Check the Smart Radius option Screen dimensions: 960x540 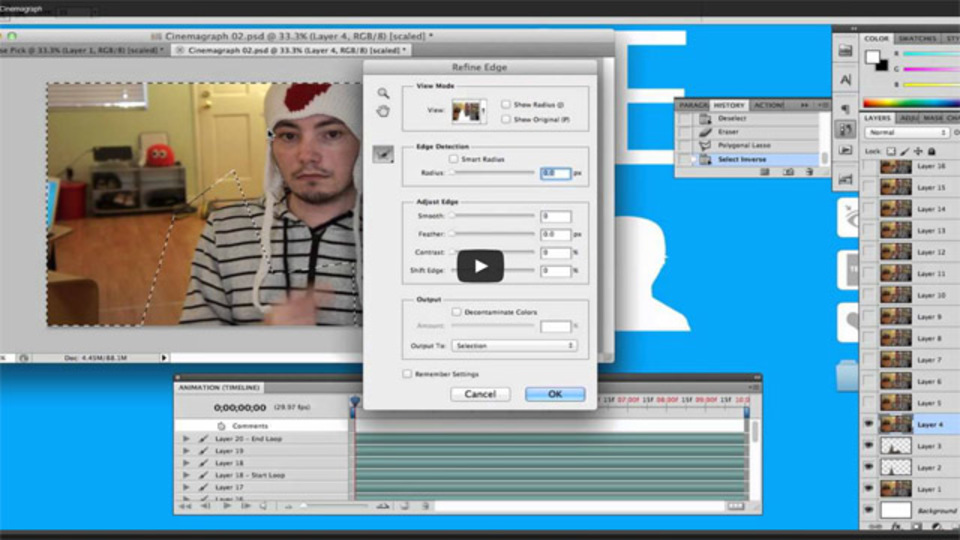coord(454,159)
